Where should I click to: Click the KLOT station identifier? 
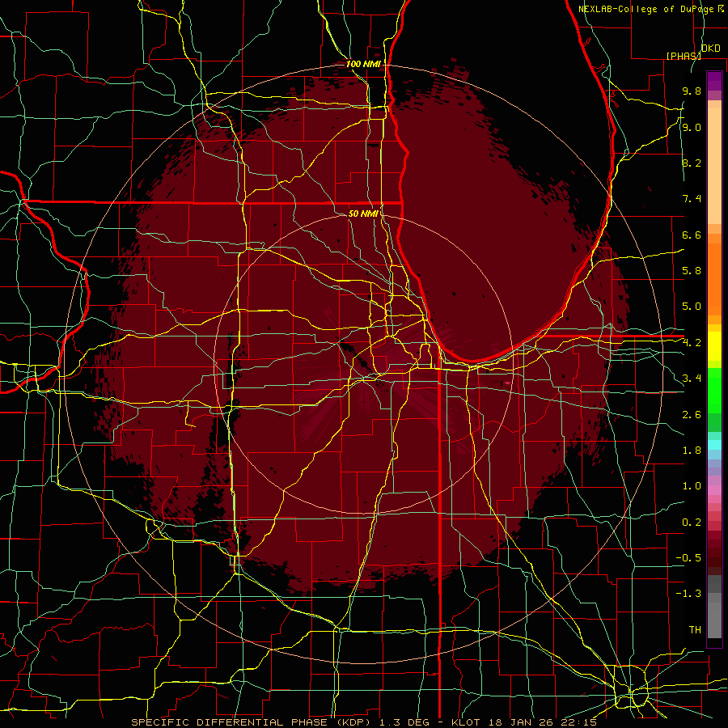coord(465,722)
